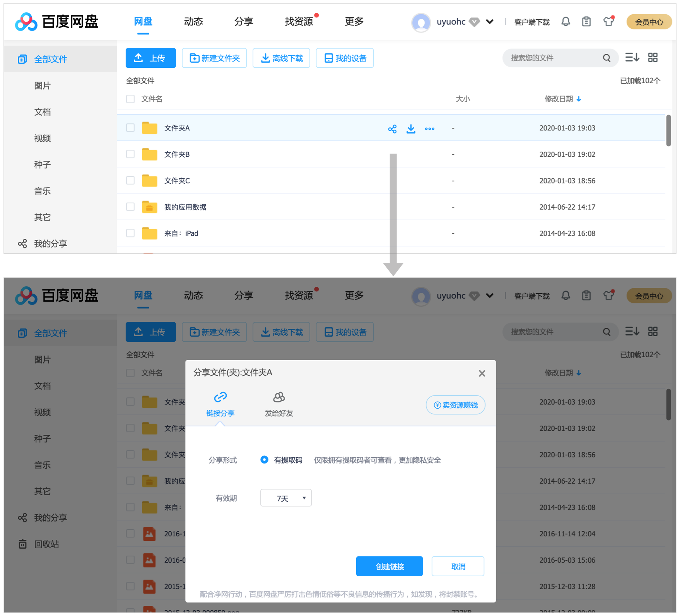Click the T-shirt skin icon in top header
The height and width of the screenshot is (616, 680).
pyautogui.click(x=608, y=21)
